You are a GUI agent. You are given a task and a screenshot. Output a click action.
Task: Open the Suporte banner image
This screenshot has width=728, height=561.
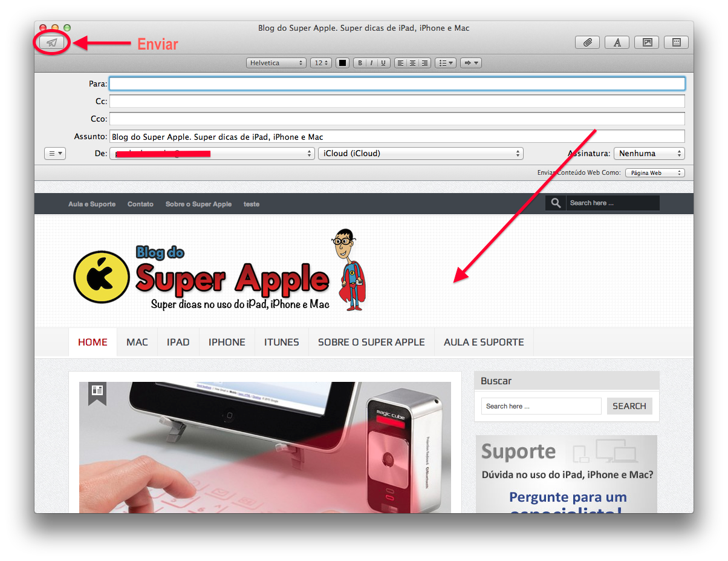pos(567,474)
